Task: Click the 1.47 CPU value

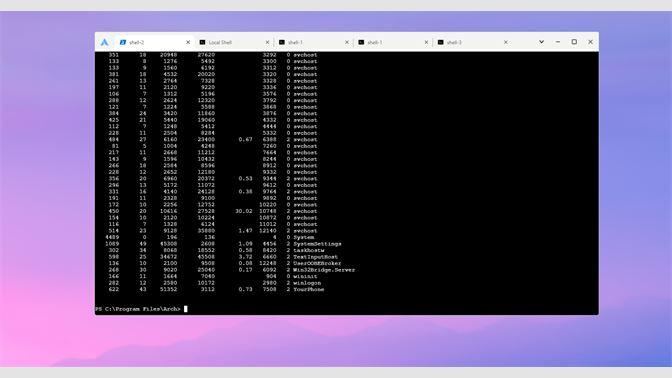Action: [x=246, y=231]
